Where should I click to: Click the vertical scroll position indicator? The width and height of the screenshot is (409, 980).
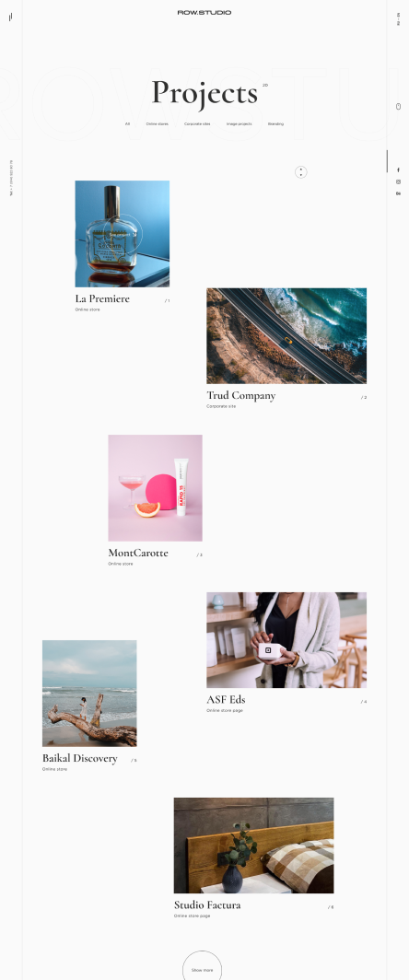coord(387,160)
